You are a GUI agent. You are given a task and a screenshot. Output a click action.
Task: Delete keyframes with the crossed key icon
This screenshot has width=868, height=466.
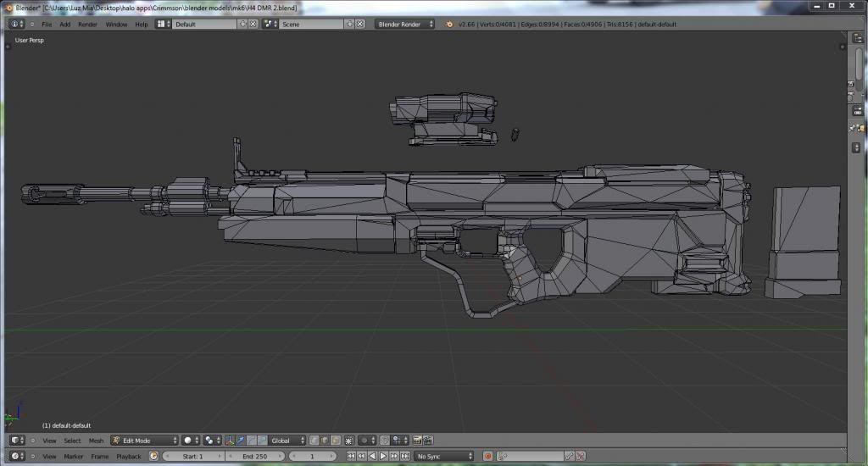[x=580, y=456]
